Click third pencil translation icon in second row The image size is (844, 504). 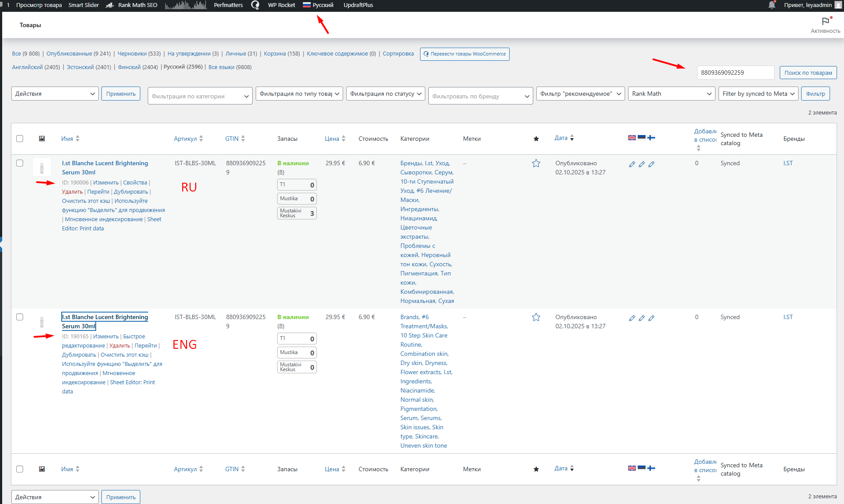click(x=651, y=318)
